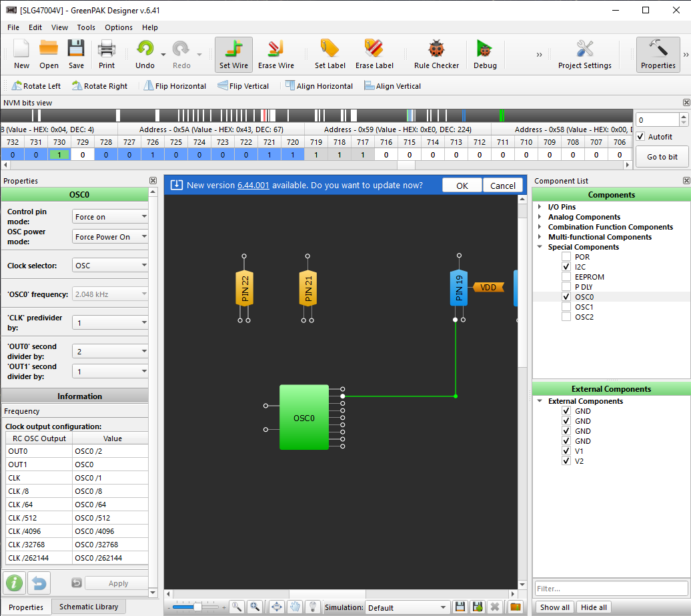Click the light bulb icon
The height and width of the screenshot is (616, 691).
[x=313, y=607]
